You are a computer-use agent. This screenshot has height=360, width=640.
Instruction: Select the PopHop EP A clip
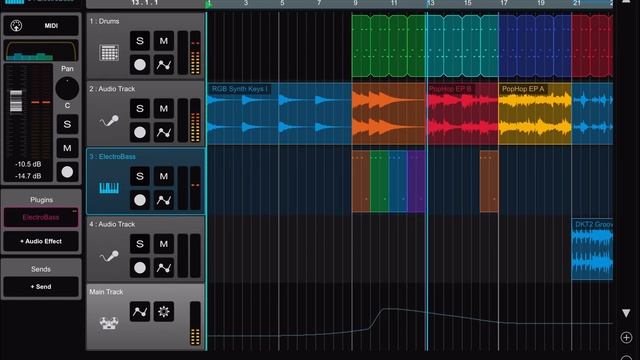point(535,114)
